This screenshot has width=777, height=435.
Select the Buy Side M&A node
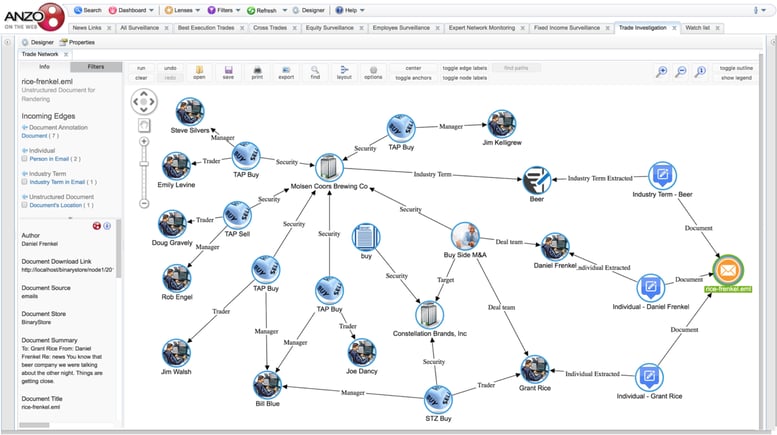(x=465, y=236)
